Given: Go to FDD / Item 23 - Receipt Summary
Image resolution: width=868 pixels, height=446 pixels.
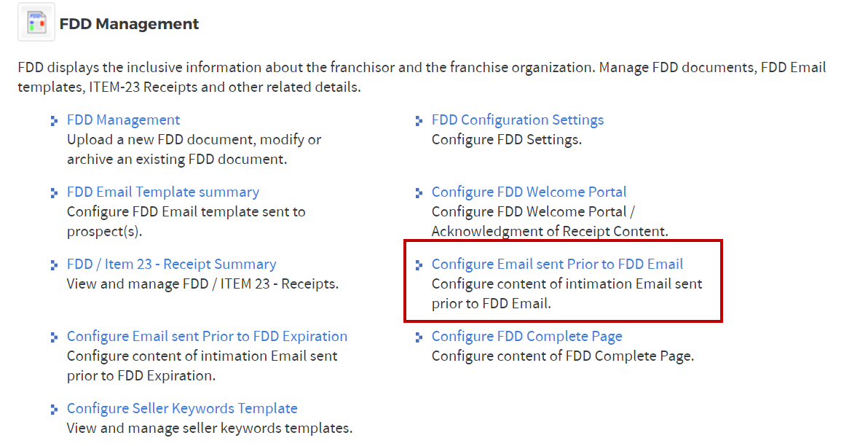Looking at the screenshot, I should (171, 265).
